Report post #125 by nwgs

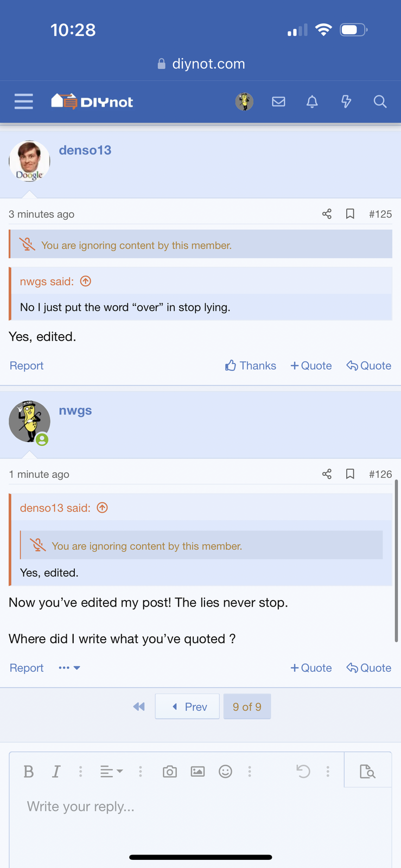point(26,366)
